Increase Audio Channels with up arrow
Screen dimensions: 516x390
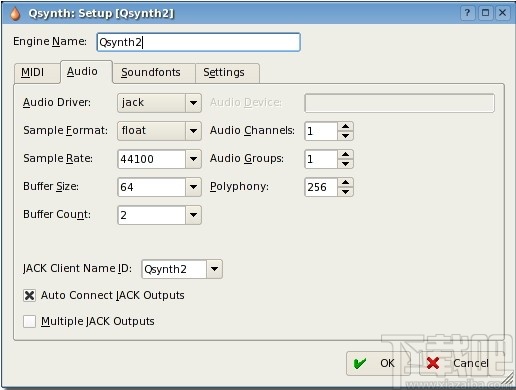click(345, 126)
